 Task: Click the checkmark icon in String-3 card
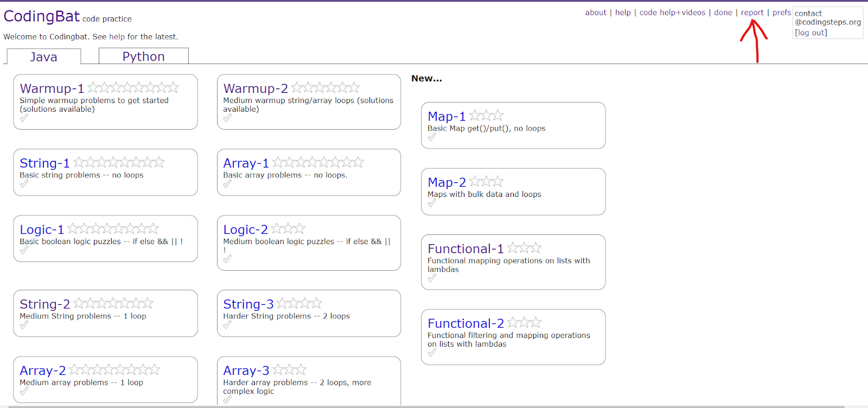pos(227,325)
